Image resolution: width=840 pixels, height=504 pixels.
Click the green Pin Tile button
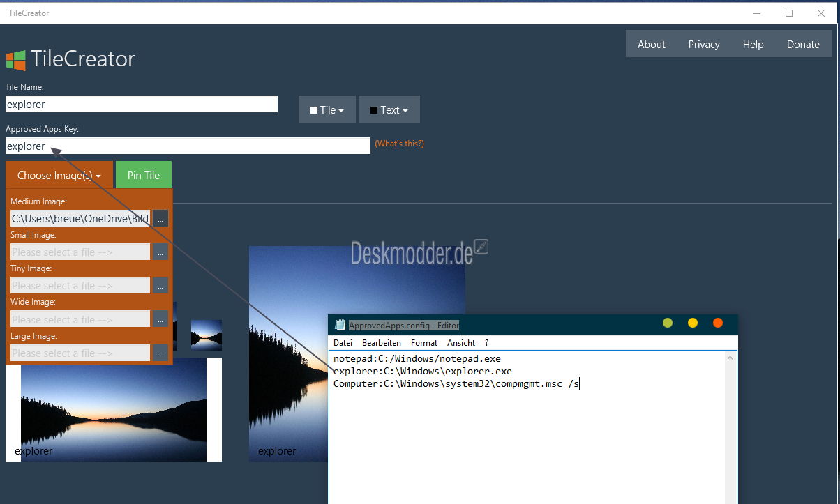tap(144, 175)
